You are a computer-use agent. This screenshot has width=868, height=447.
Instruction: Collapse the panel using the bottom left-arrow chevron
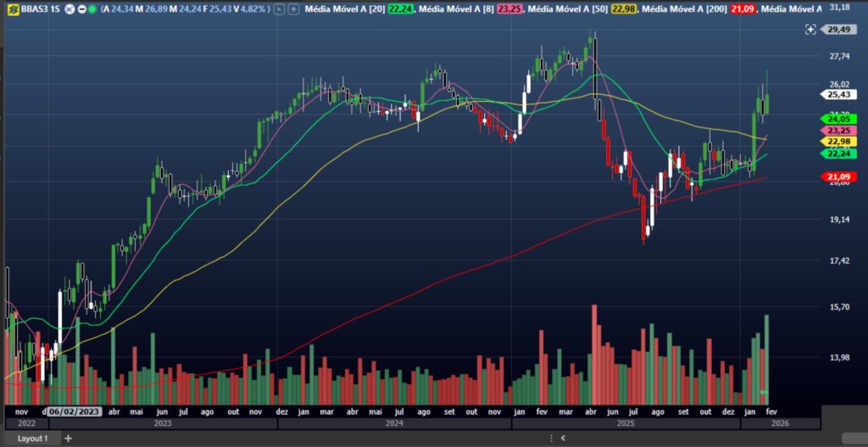pos(563,439)
